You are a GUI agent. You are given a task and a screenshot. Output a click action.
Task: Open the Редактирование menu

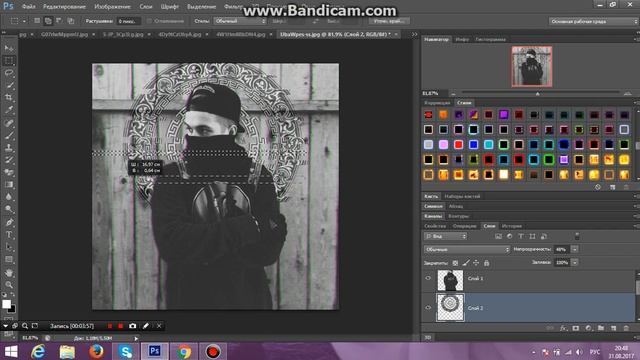64,7
